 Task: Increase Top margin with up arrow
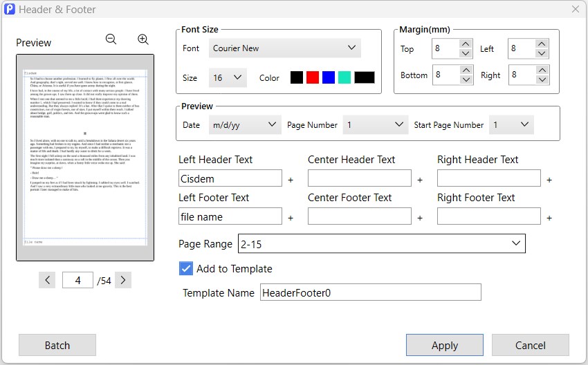pos(466,44)
